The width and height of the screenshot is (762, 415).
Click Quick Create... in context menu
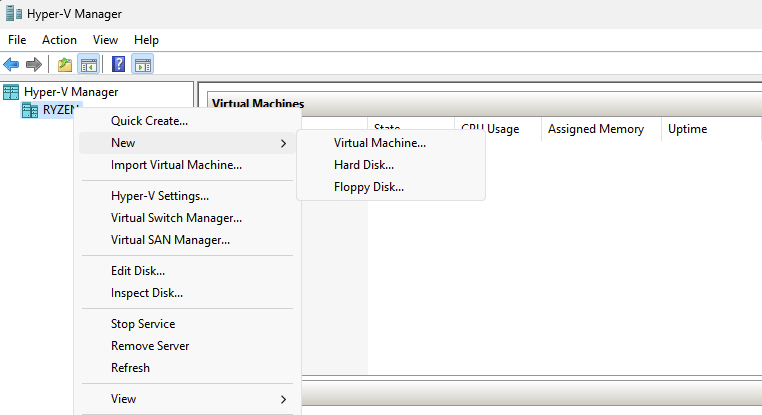[x=149, y=121]
